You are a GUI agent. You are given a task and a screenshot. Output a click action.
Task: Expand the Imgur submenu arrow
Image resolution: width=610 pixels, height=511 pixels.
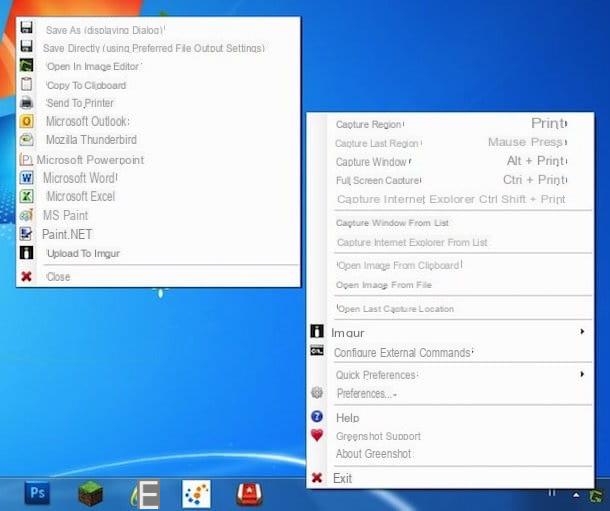[582, 331]
